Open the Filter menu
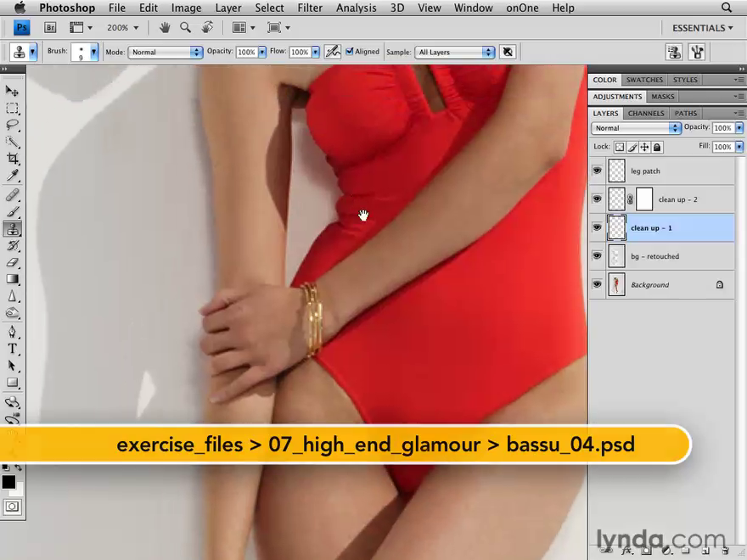This screenshot has width=747, height=560. click(x=310, y=8)
